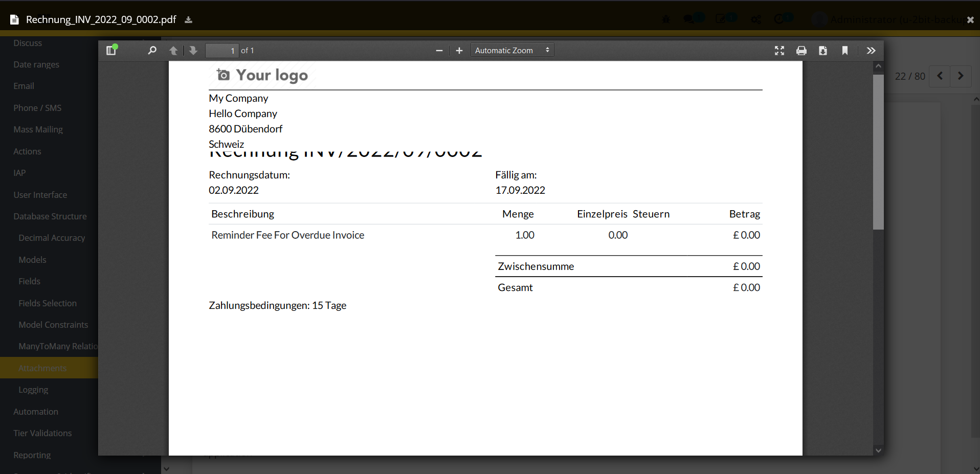
Task: Enter presentation mode in the PDF viewer
Action: point(779,50)
